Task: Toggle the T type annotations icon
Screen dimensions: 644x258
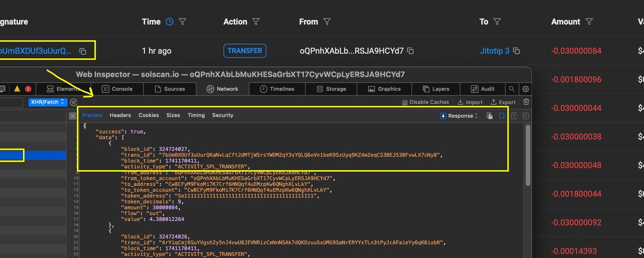Action: [514, 116]
